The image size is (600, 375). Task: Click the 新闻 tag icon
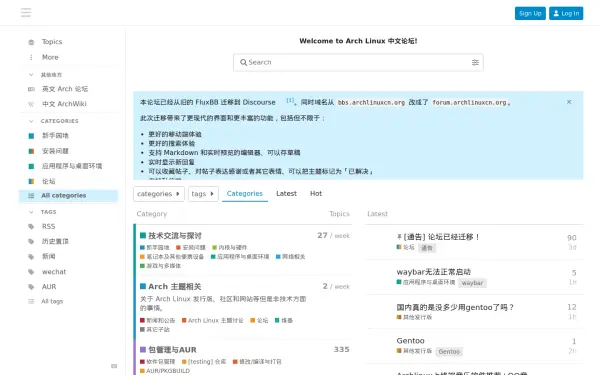(31, 257)
